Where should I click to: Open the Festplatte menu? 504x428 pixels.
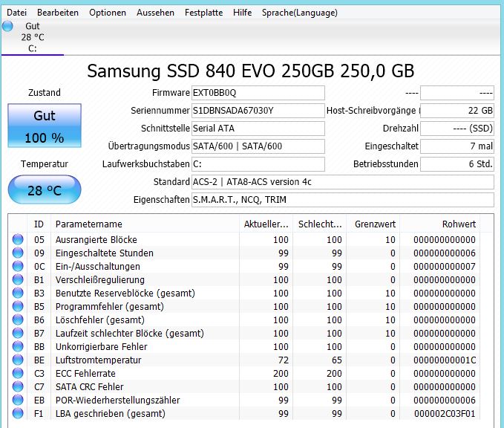click(204, 13)
